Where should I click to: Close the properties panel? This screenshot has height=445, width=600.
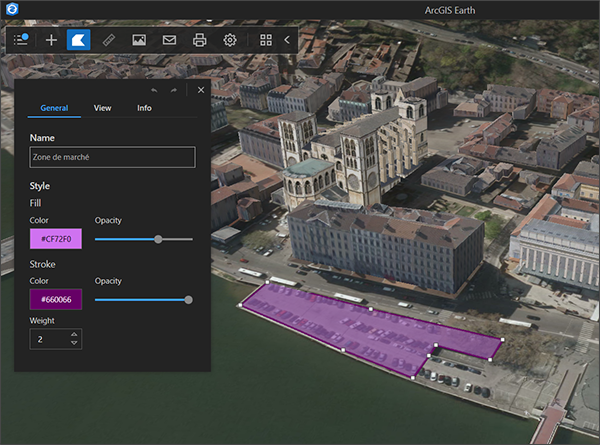(201, 90)
